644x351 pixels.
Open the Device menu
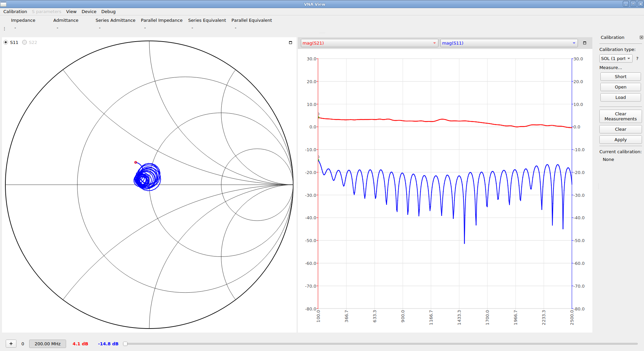(x=89, y=11)
